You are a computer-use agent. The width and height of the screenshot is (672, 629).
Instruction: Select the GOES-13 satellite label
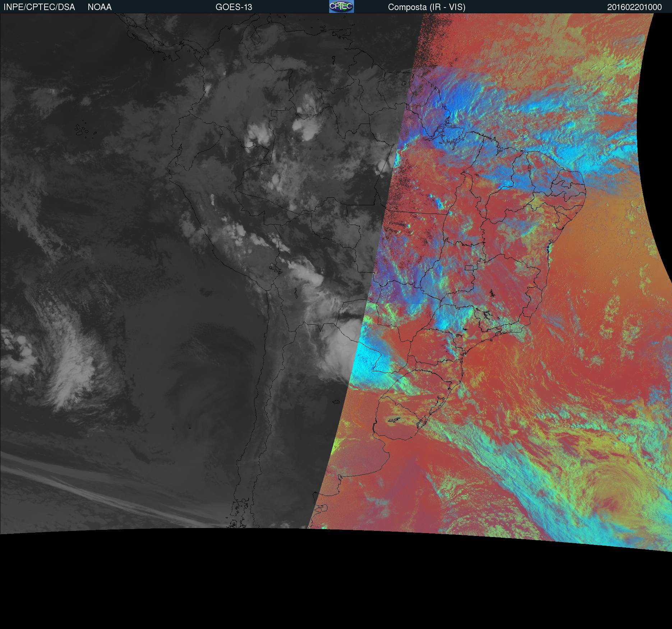click(x=234, y=7)
